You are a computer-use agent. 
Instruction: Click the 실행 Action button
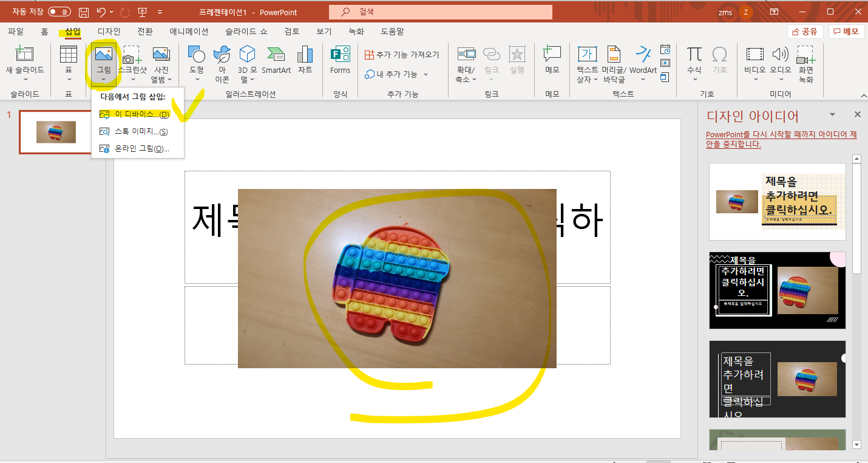tap(517, 60)
